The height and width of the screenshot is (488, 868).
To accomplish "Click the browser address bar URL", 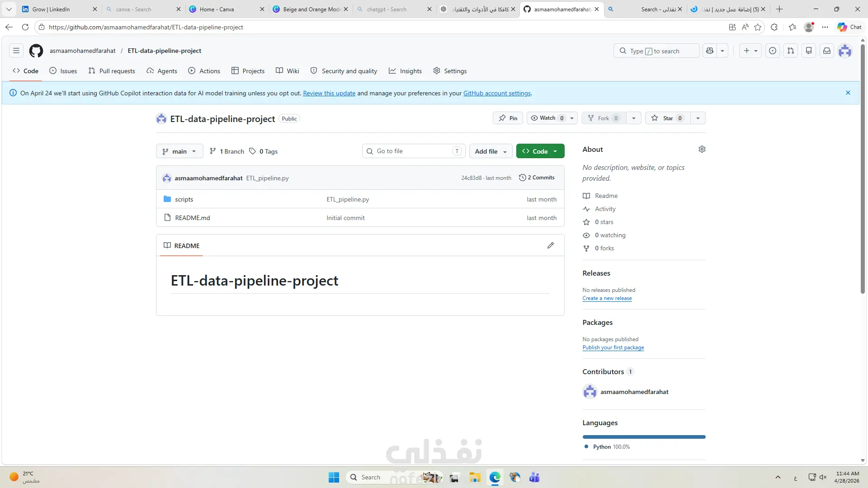I will 146,27.
